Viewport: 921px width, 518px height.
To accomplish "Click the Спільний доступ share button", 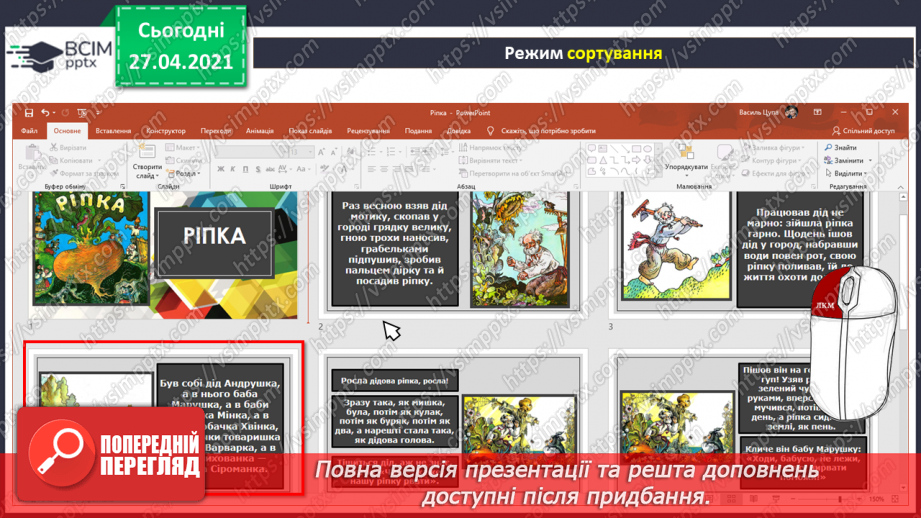I will click(x=863, y=131).
